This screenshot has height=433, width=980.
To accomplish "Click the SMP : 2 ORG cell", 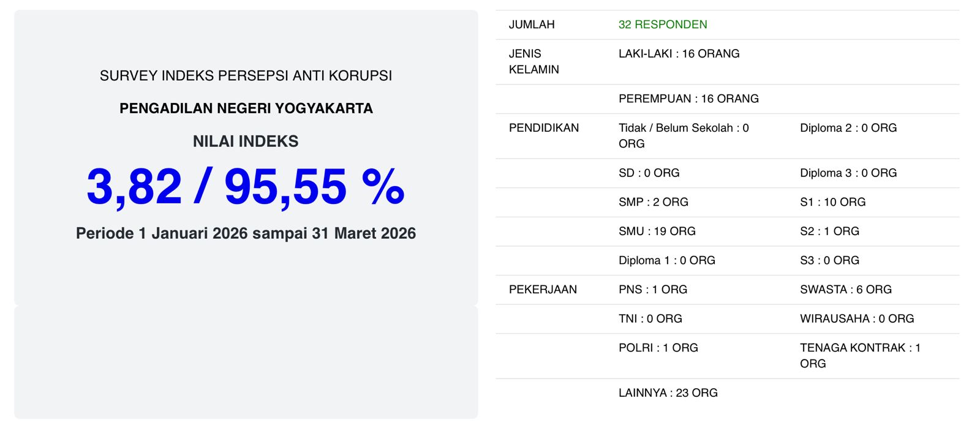I will pyautogui.click(x=653, y=202).
